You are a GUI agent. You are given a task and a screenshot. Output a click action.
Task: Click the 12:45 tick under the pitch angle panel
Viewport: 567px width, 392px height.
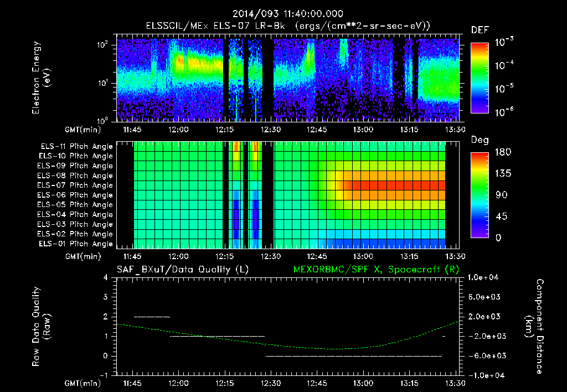click(317, 256)
